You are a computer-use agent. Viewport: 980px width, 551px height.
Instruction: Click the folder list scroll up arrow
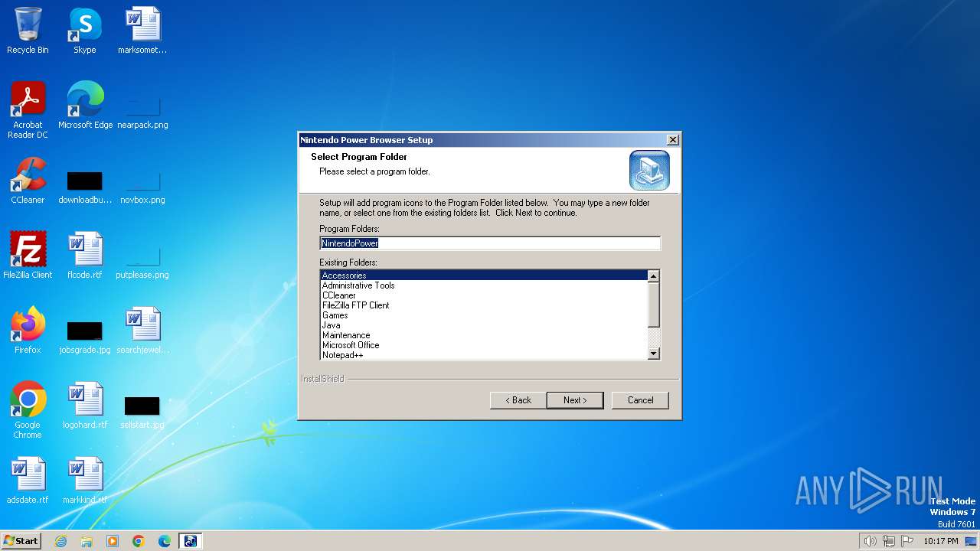point(654,276)
